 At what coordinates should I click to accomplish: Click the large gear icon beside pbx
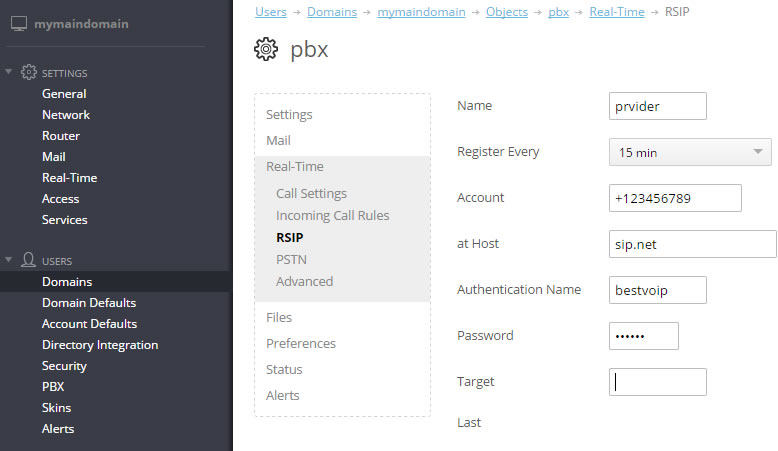[x=266, y=49]
